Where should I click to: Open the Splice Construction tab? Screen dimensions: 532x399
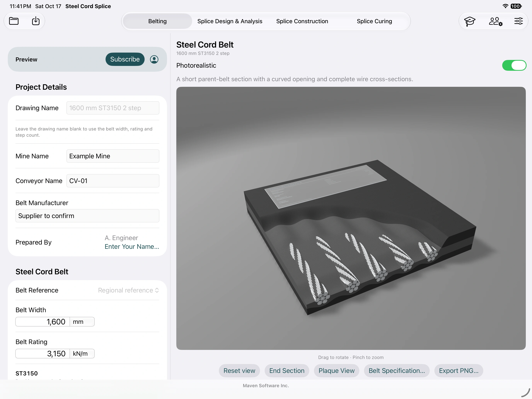302,21
